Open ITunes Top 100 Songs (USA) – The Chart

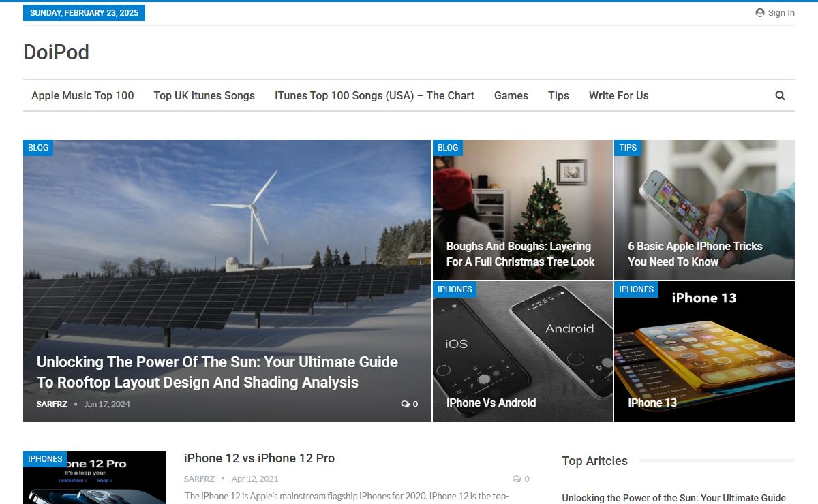click(374, 95)
